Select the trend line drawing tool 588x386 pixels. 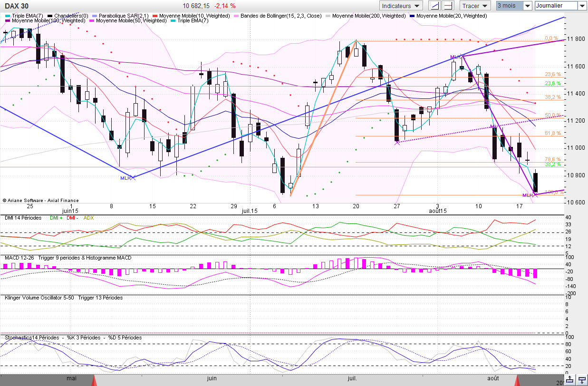pos(434,6)
